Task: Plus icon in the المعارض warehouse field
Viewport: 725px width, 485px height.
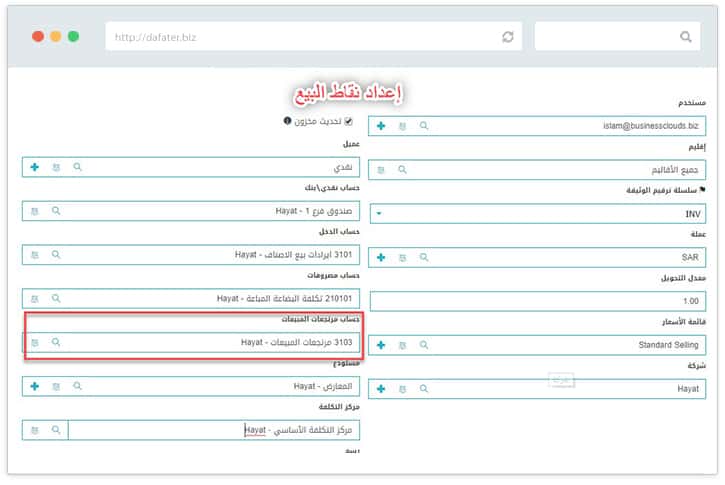Action: click(35, 386)
